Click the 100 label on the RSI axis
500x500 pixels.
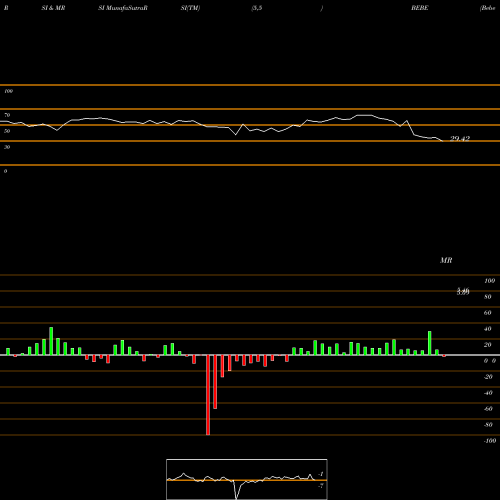[8, 91]
